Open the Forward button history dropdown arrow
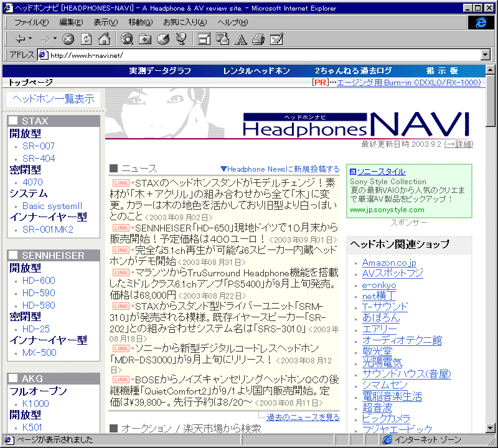 coord(55,39)
